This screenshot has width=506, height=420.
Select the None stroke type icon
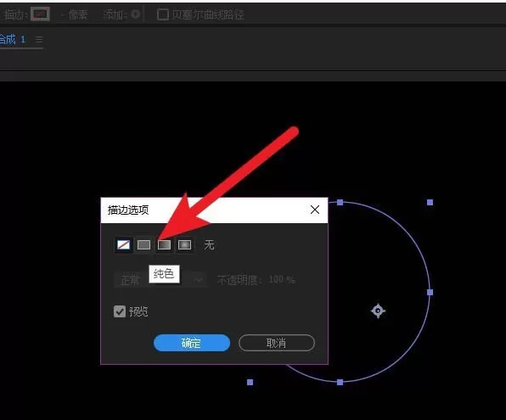click(x=123, y=245)
